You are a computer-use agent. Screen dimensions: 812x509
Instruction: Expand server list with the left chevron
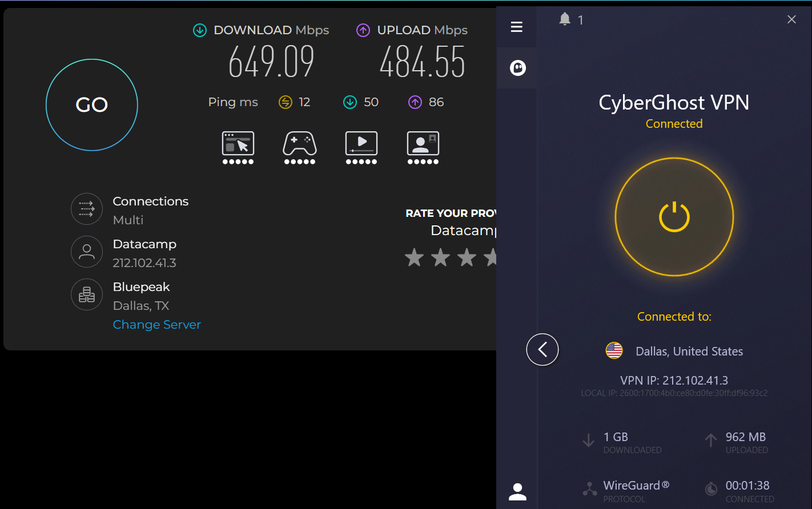coord(542,349)
